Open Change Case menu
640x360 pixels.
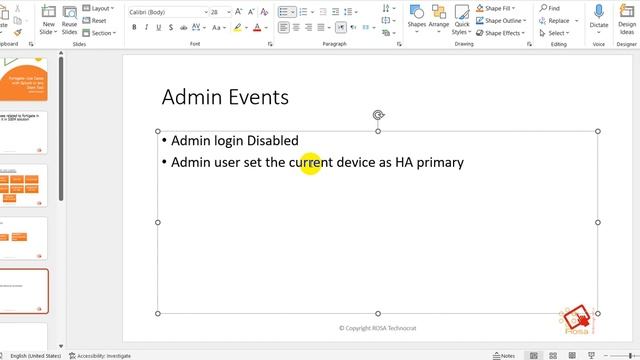coord(219,27)
